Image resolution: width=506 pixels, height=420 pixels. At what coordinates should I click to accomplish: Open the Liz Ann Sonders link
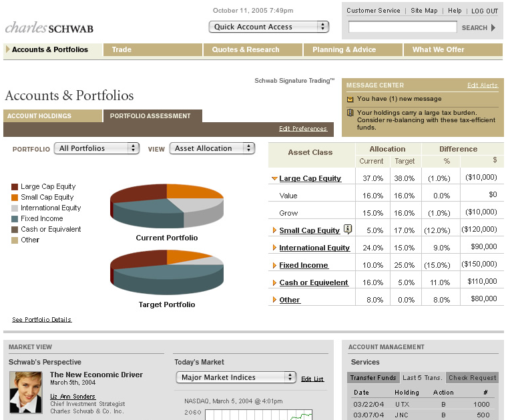point(73,397)
